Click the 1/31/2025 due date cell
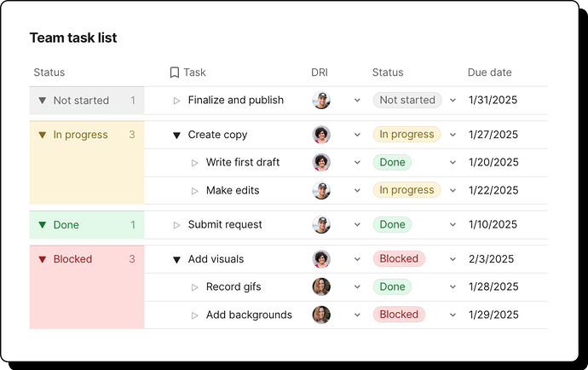588x370 pixels. 493,100
